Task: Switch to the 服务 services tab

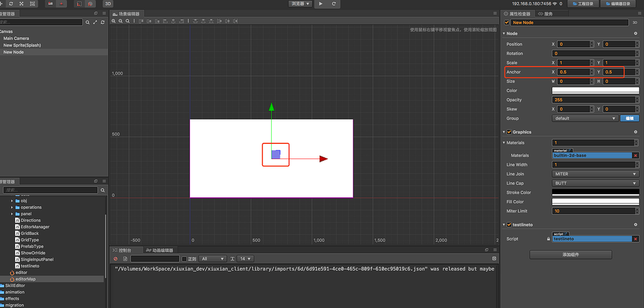Action: tap(545, 14)
